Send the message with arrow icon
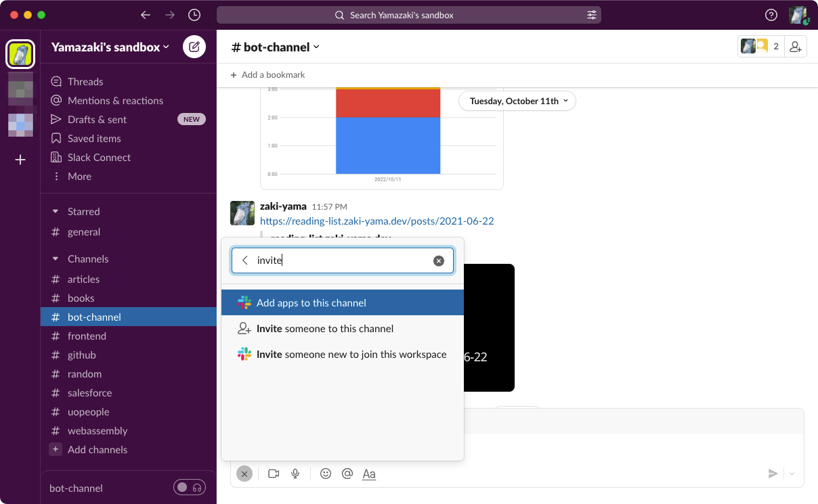 click(x=773, y=474)
